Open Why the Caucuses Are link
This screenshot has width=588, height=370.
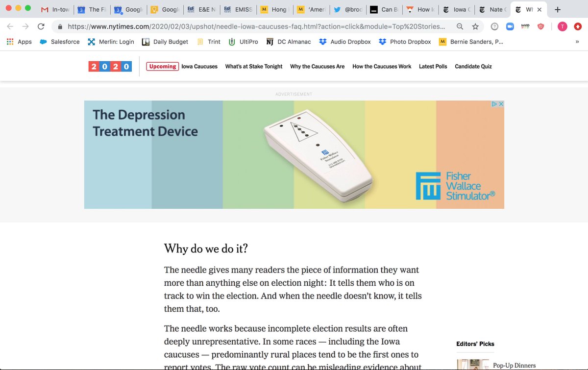coord(317,67)
